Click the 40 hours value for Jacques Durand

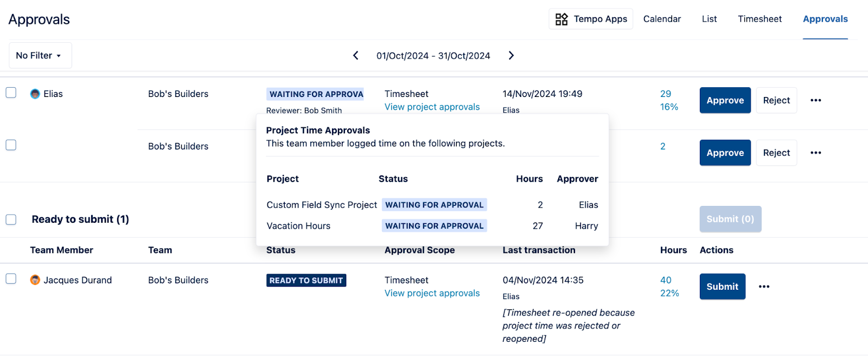(x=666, y=280)
